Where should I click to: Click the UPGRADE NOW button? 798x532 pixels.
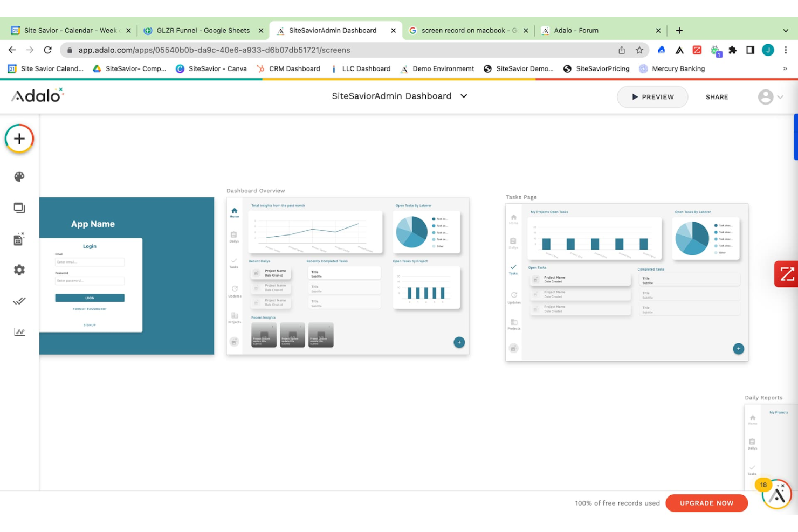pos(706,503)
